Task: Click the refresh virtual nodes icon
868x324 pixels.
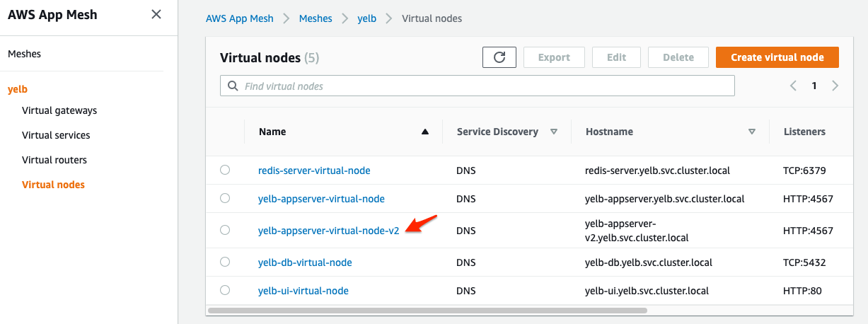Action: pyautogui.click(x=499, y=57)
